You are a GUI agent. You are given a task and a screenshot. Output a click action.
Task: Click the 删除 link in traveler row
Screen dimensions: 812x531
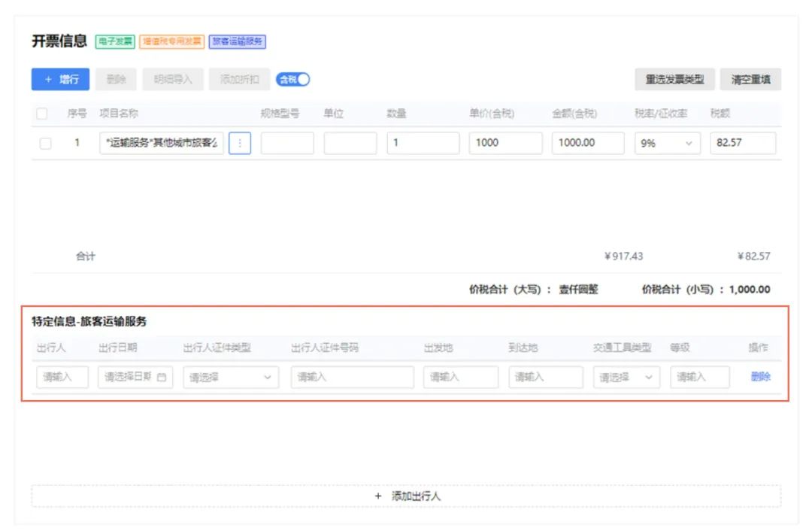(760, 377)
